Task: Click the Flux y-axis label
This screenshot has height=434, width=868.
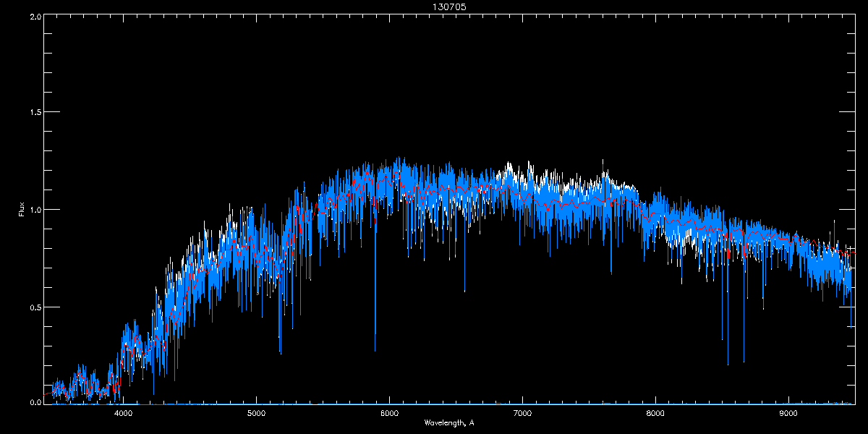Action: point(22,209)
